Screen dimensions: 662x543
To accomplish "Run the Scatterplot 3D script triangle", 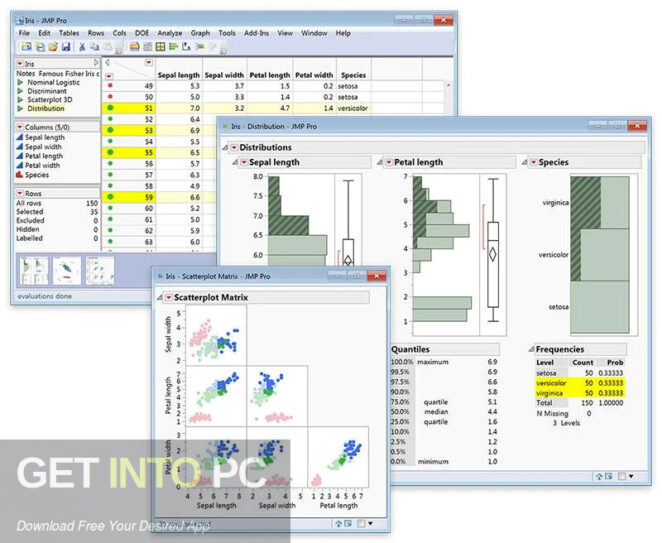I will [20, 100].
